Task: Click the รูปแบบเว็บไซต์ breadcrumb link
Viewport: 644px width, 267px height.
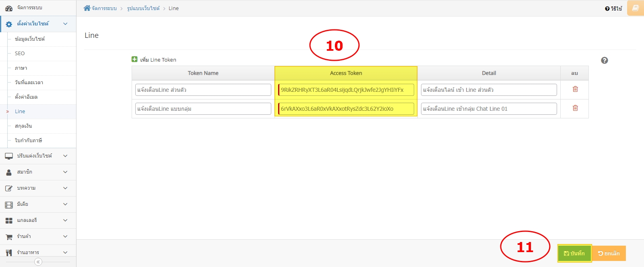Action: (143, 8)
